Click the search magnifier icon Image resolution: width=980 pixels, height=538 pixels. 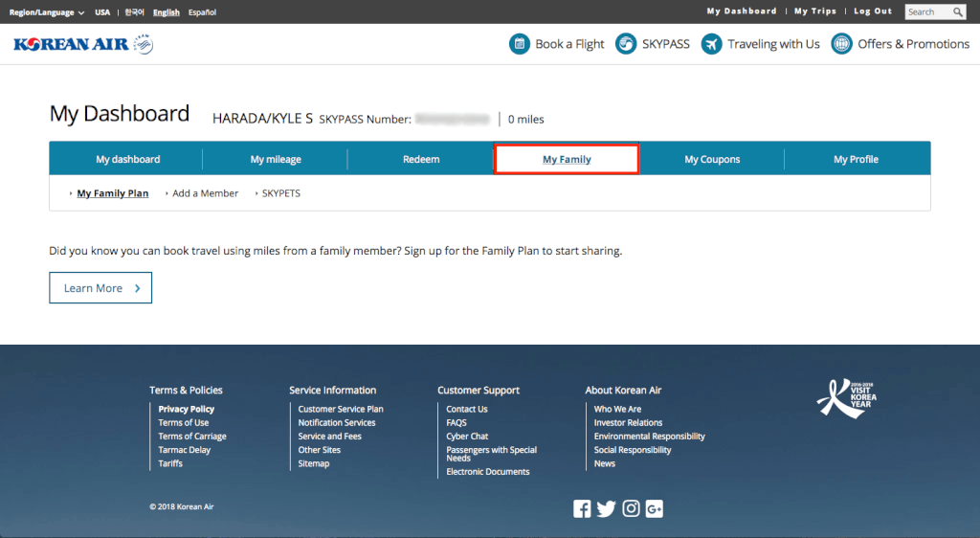pyautogui.click(x=957, y=11)
